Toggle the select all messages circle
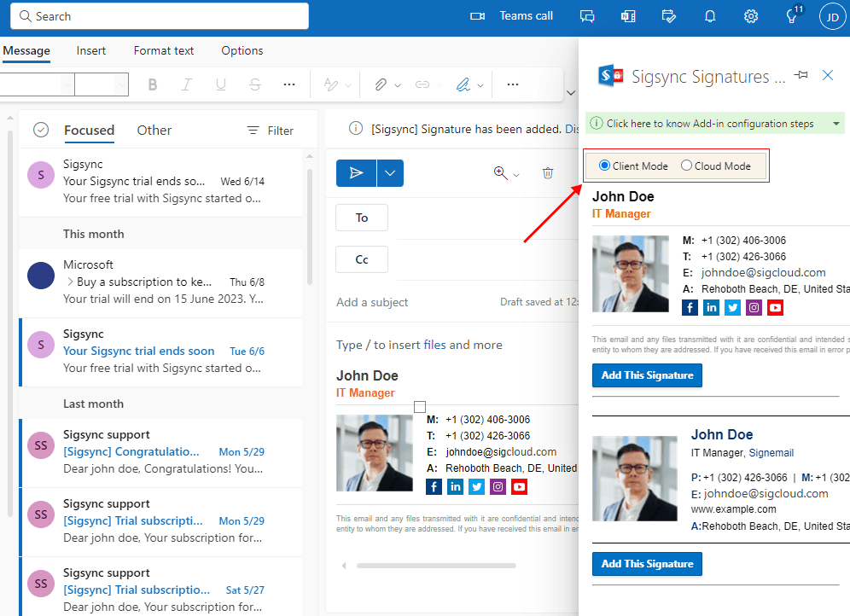This screenshot has height=616, width=850. [x=41, y=130]
